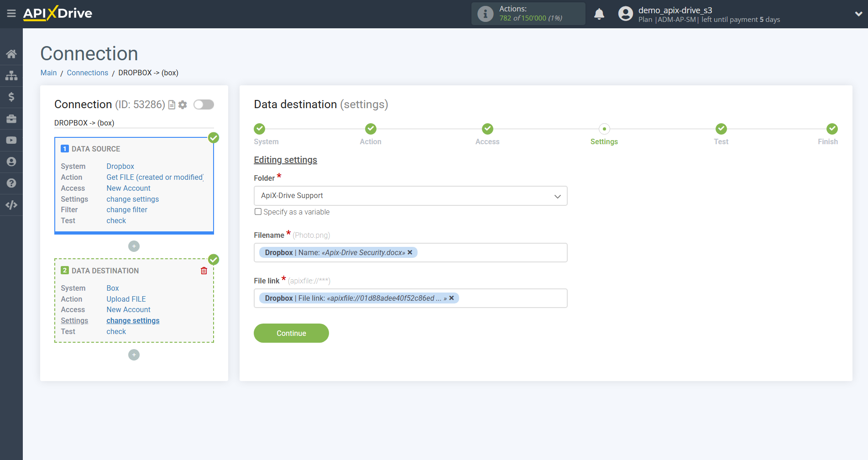Add a step below Data Destination

(x=134, y=355)
